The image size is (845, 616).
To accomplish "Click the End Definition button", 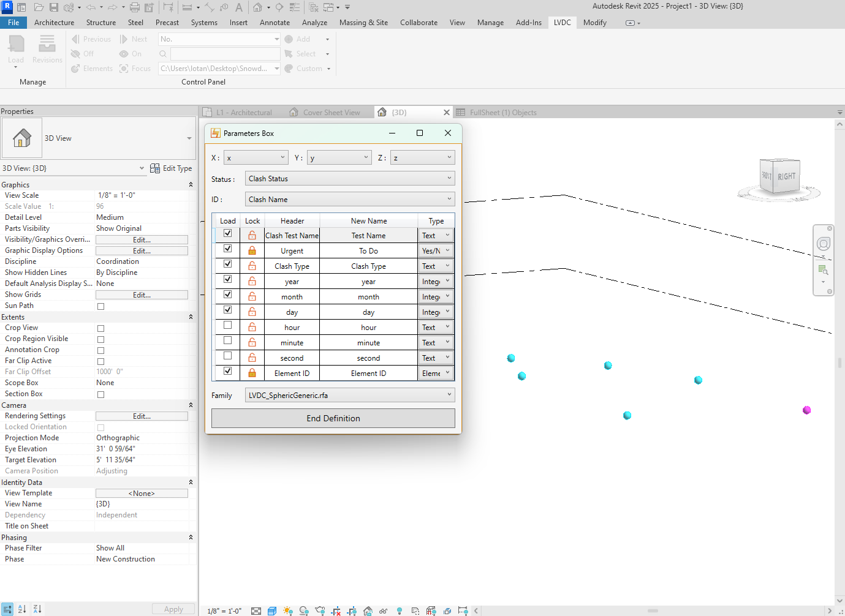I will click(x=333, y=418).
